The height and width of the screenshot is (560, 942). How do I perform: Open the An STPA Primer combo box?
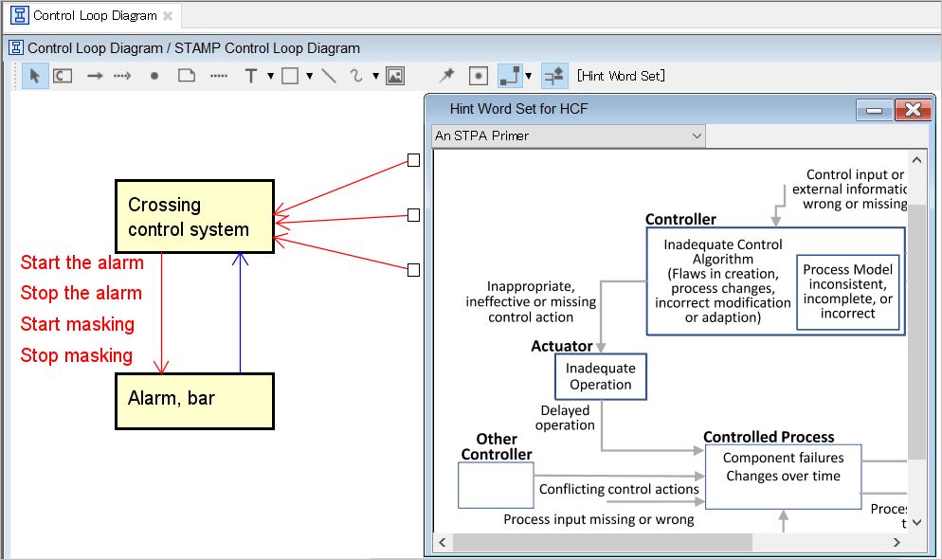pos(569,136)
